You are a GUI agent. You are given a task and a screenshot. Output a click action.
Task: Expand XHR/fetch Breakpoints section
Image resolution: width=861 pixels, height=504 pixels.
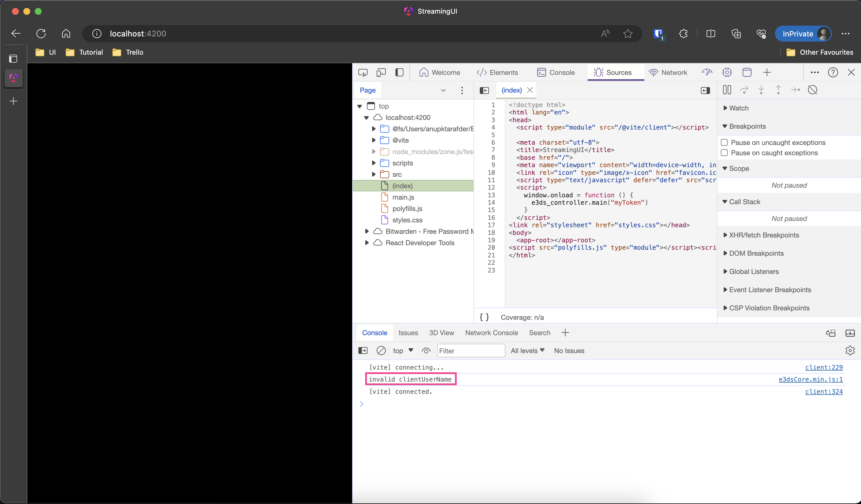[761, 235]
